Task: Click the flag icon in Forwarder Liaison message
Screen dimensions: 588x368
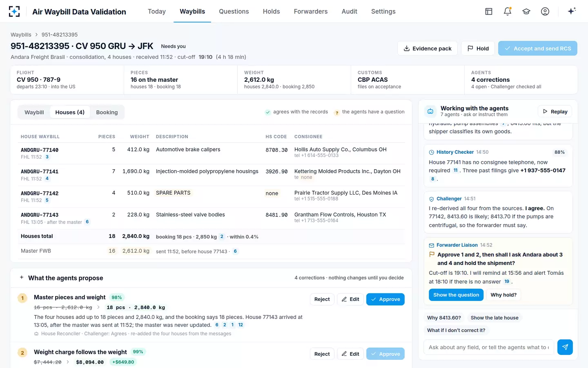Action: [x=432, y=254]
